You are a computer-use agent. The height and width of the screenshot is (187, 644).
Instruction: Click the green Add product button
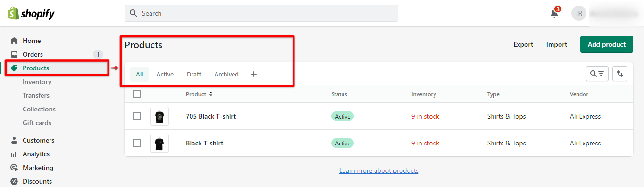click(607, 44)
